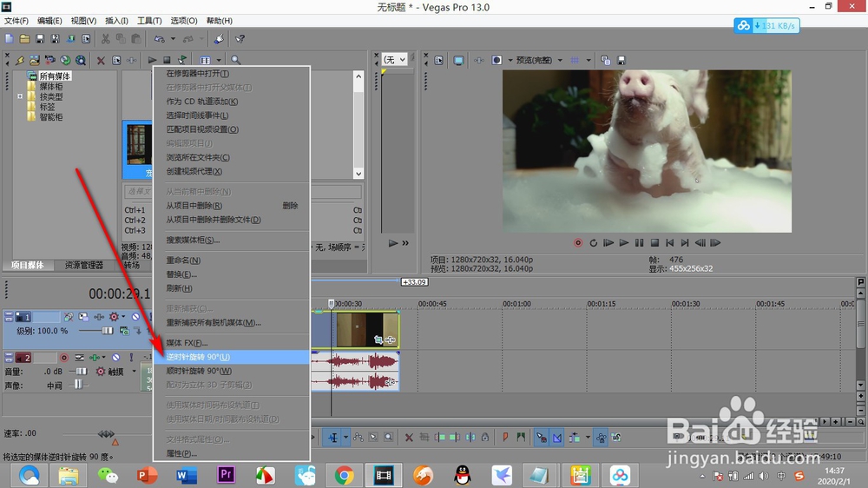Click Overlays grid icon in preview
The image size is (868, 488).
[x=575, y=60]
